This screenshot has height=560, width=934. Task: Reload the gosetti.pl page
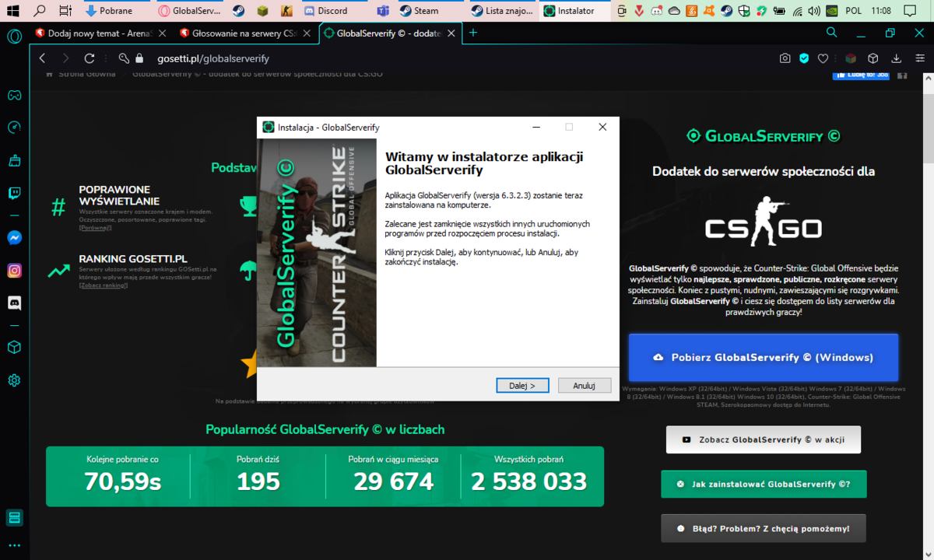click(x=90, y=58)
